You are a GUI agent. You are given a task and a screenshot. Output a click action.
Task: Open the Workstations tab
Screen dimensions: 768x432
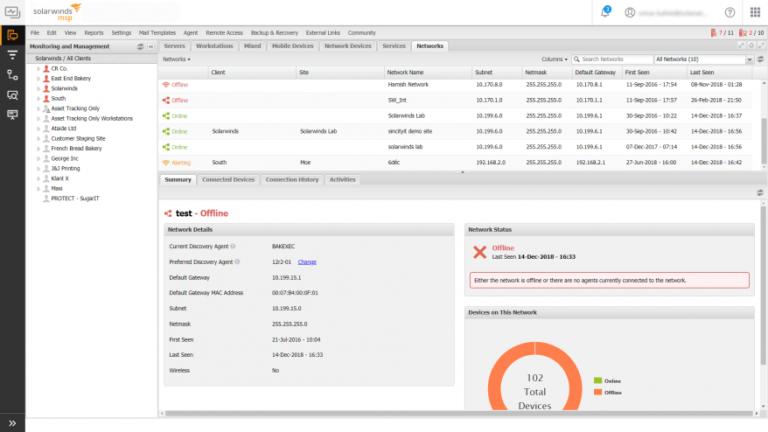tap(214, 46)
